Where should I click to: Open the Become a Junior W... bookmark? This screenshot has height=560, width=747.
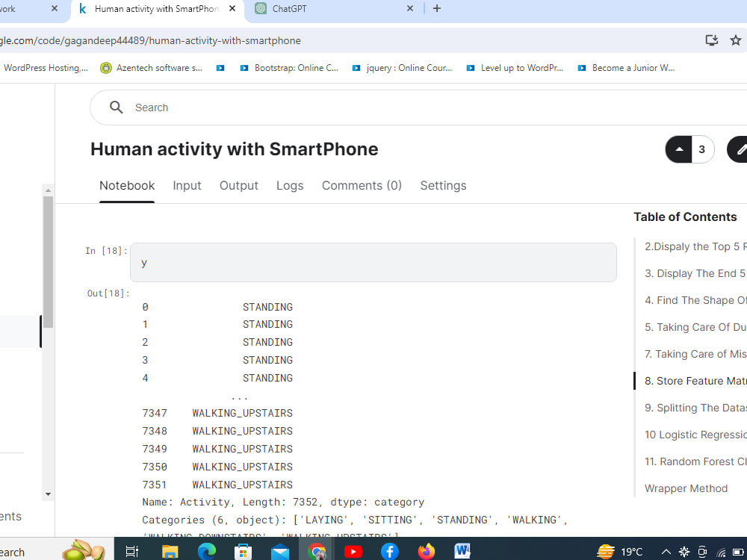pos(626,68)
